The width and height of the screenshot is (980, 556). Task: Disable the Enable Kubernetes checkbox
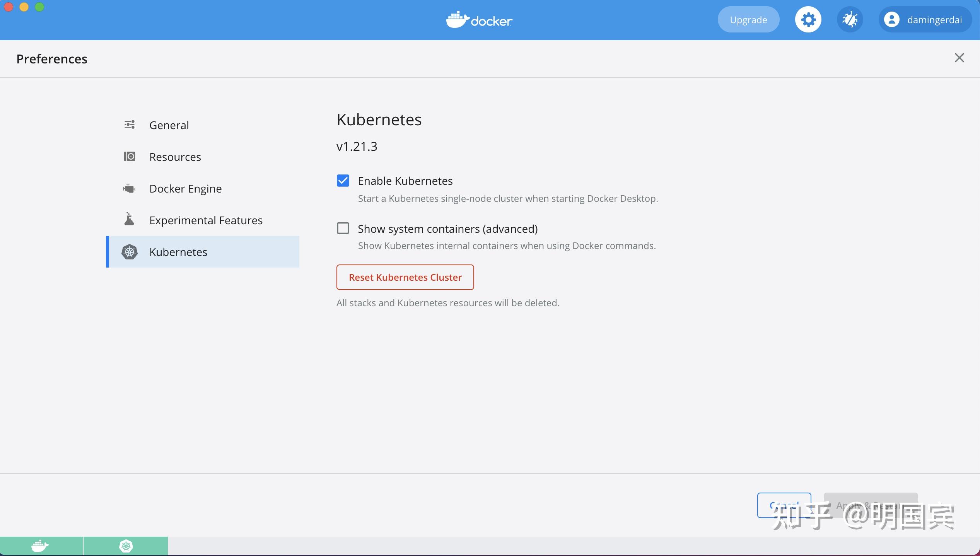(x=343, y=180)
